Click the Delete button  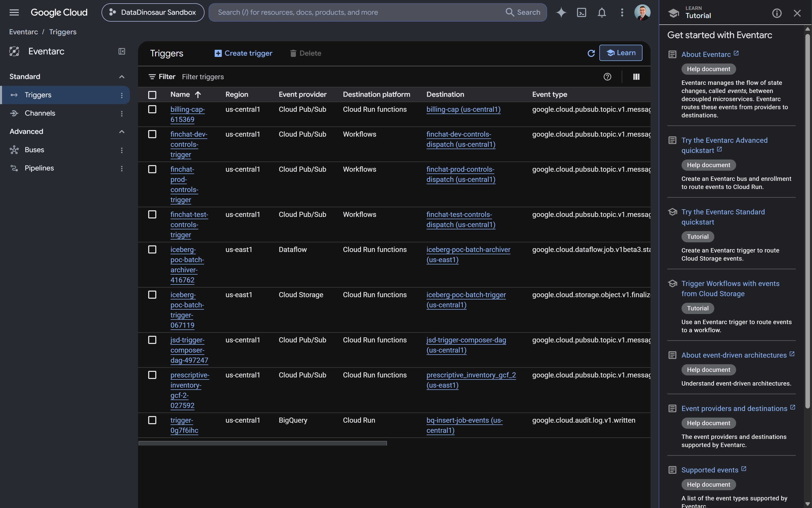pyautogui.click(x=306, y=53)
